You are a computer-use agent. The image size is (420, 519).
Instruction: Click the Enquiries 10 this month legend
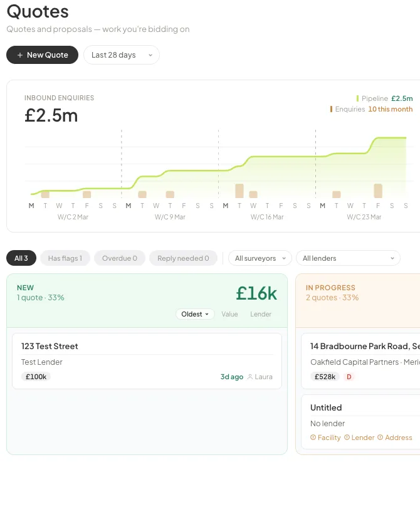[371, 109]
